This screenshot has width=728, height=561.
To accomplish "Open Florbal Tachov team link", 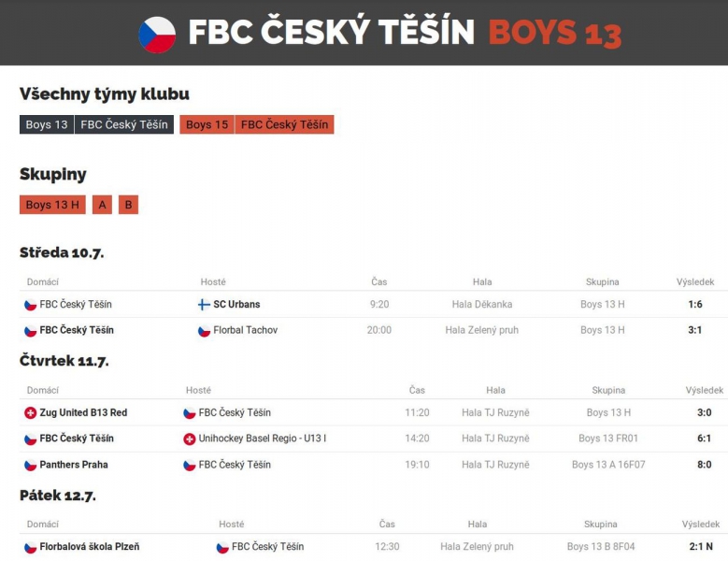I will (245, 331).
